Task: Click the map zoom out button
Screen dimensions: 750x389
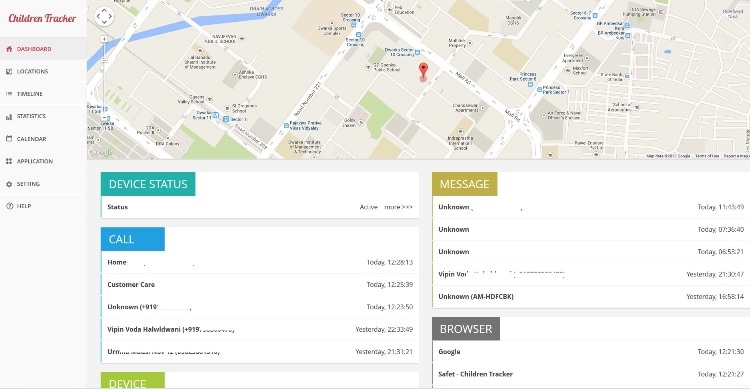Action: tap(104, 118)
